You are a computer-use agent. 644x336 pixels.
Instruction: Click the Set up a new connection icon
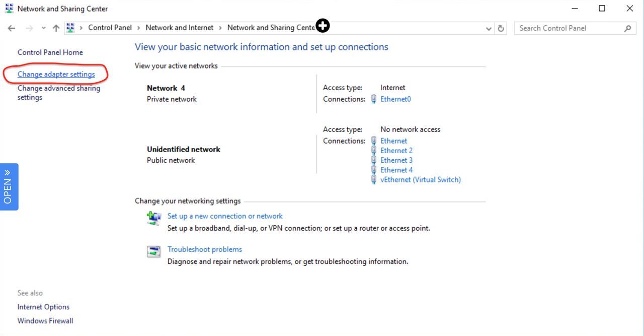(153, 218)
